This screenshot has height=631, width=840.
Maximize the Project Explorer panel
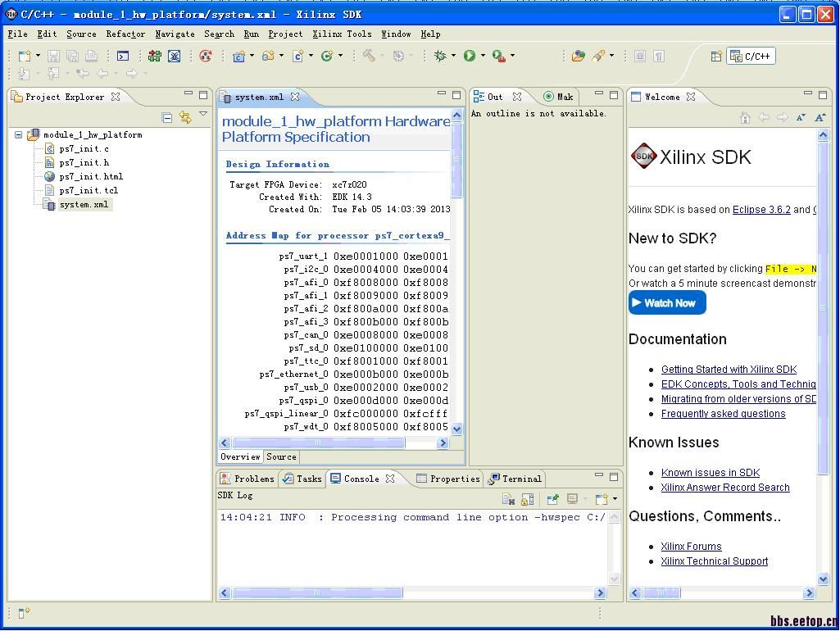(203, 94)
